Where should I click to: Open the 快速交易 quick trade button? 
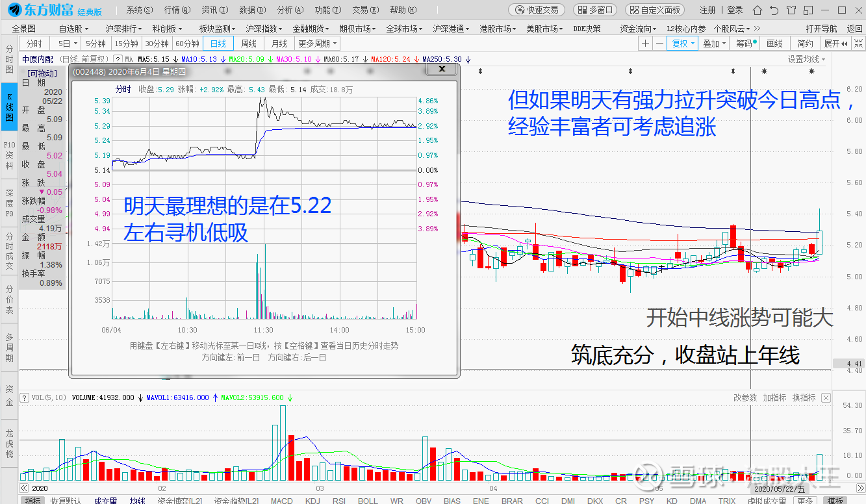tap(537, 10)
